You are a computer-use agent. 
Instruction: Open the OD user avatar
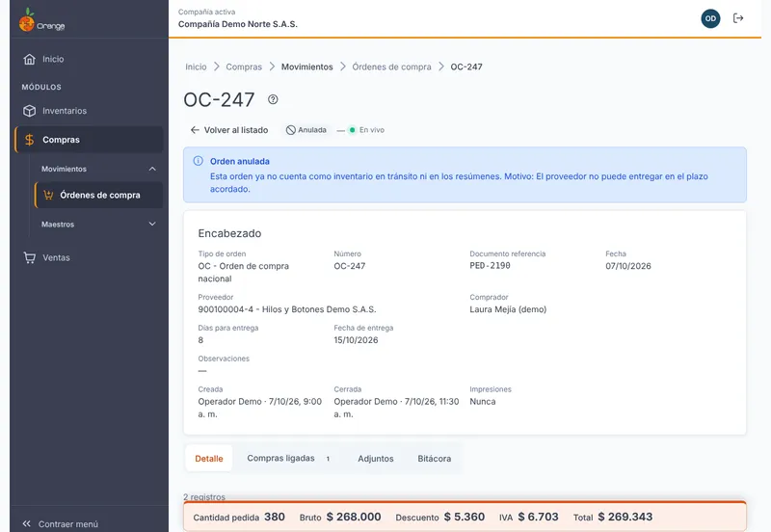pos(710,18)
